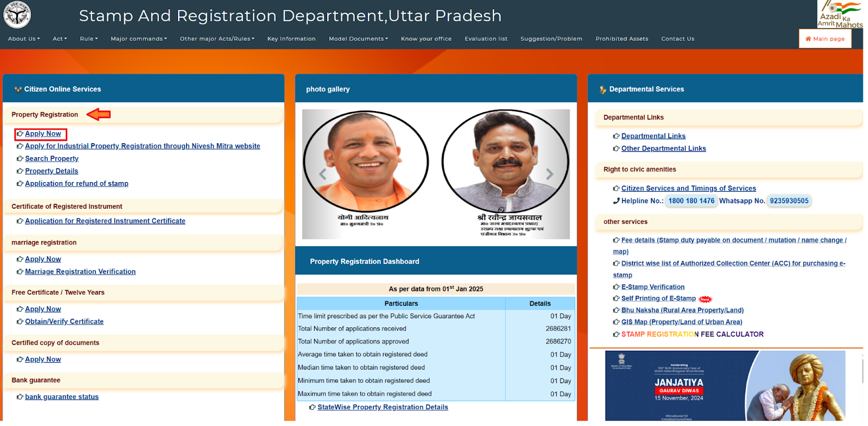Open the Model Documents dropdown
The height and width of the screenshot is (426, 868).
[358, 39]
